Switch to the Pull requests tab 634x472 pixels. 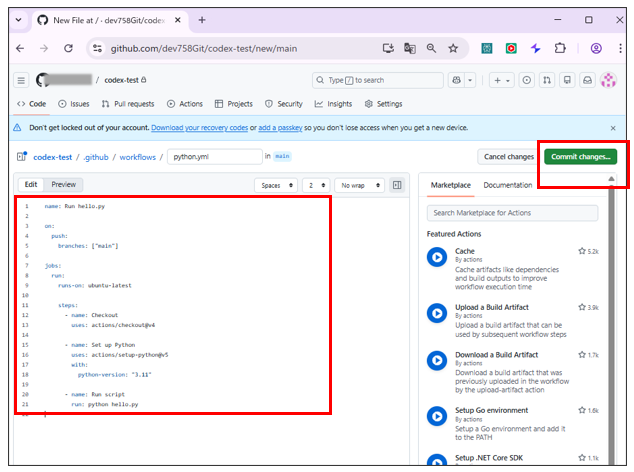click(128, 104)
